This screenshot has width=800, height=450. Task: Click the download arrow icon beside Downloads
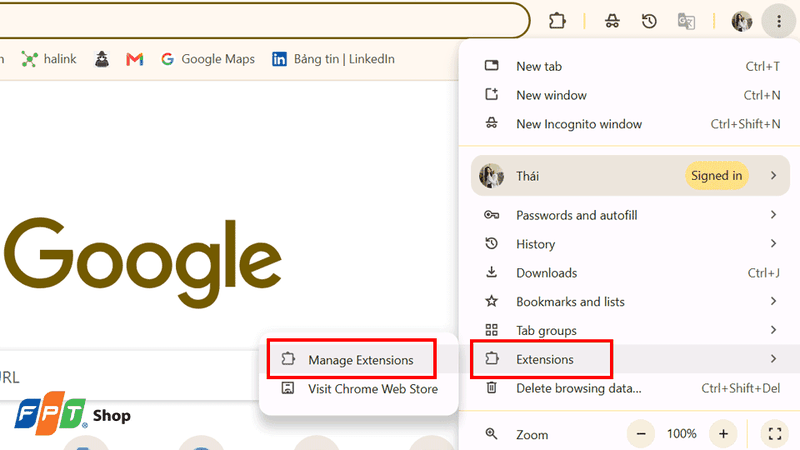(492, 272)
